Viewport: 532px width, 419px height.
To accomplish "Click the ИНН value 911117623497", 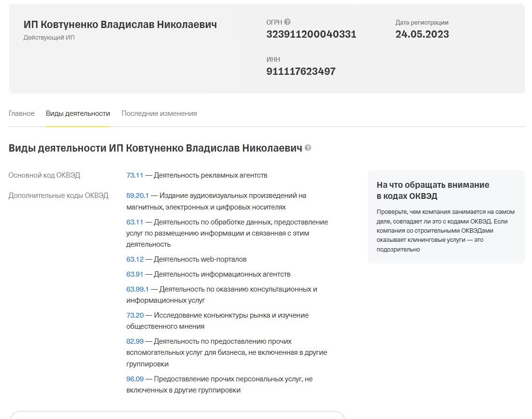I will click(301, 71).
